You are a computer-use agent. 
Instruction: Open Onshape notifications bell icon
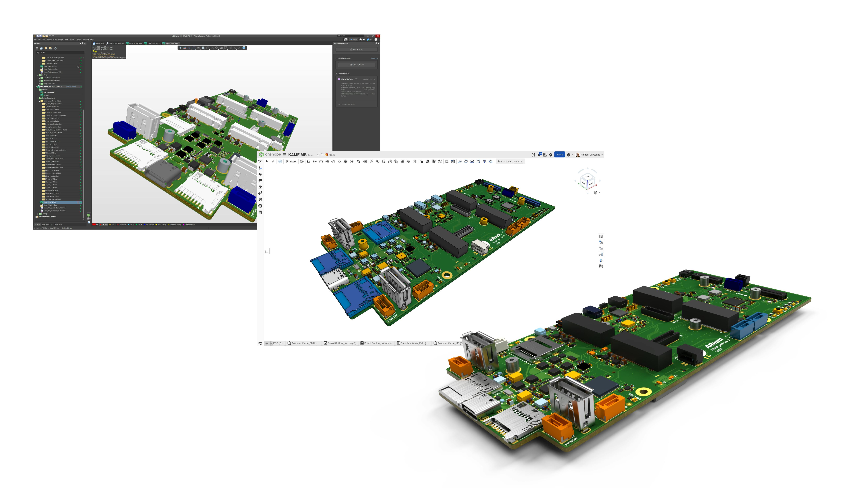coord(540,155)
